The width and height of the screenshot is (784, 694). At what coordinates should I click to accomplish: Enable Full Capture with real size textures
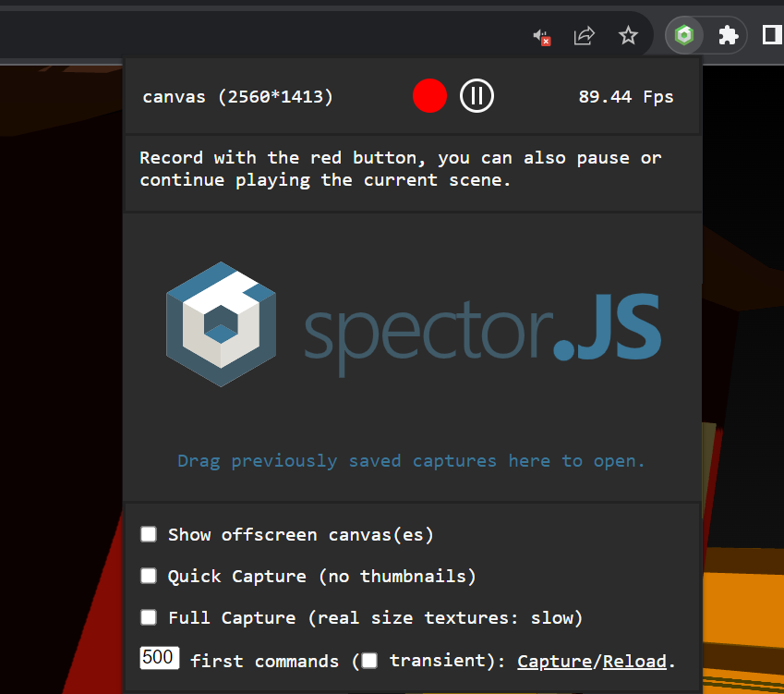pyautogui.click(x=149, y=617)
